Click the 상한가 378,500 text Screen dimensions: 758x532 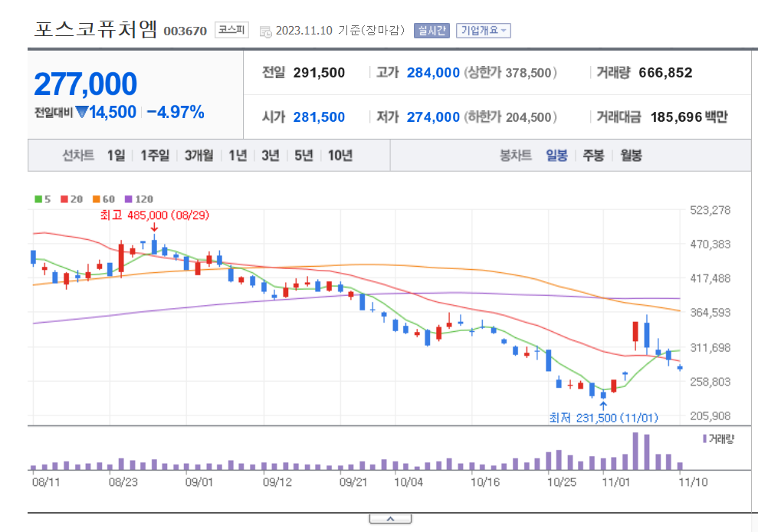click(x=510, y=73)
